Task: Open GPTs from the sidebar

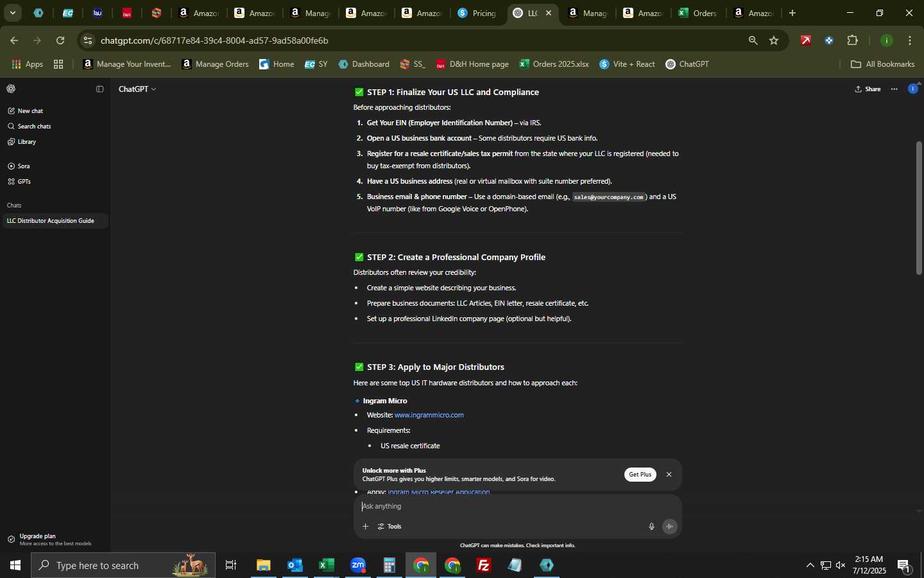Action: click(19, 182)
